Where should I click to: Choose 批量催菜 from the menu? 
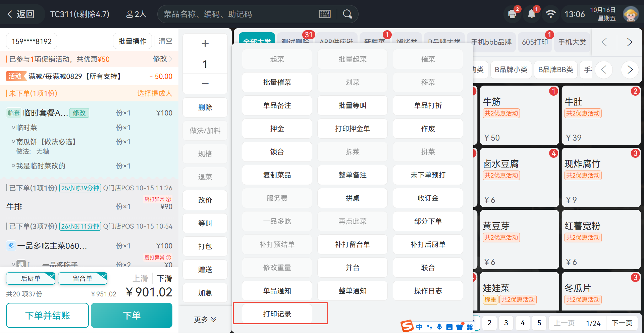277,82
